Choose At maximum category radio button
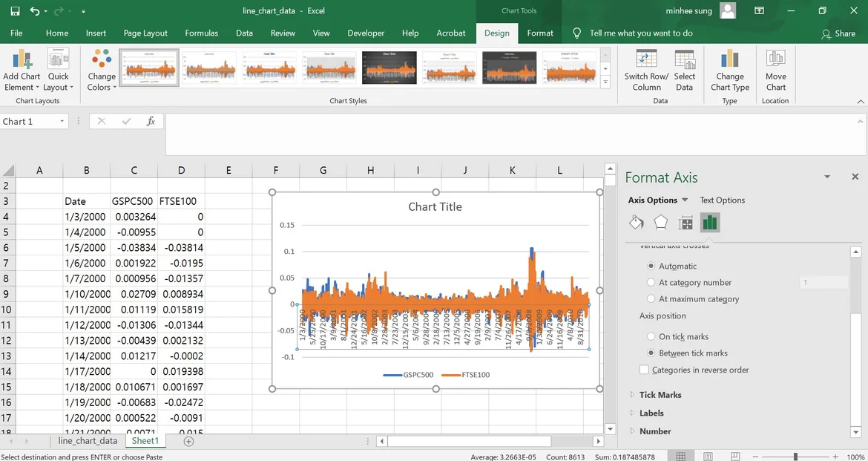This screenshot has width=868, height=461. pos(651,299)
